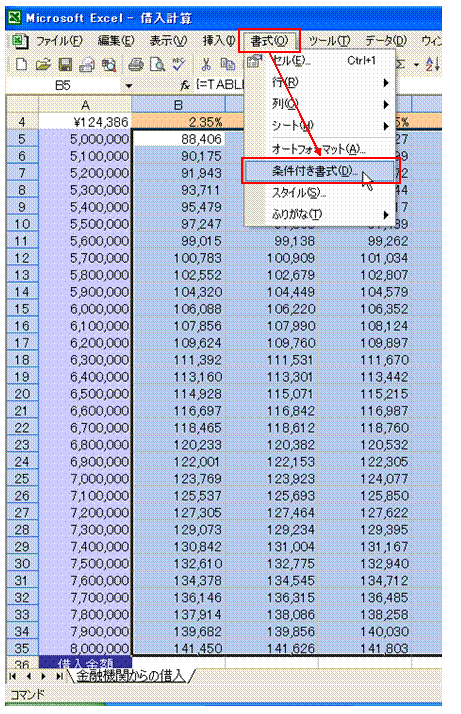Select the 金融機関からの借入 sheet tab
This screenshot has height=714, width=461.
[131, 676]
